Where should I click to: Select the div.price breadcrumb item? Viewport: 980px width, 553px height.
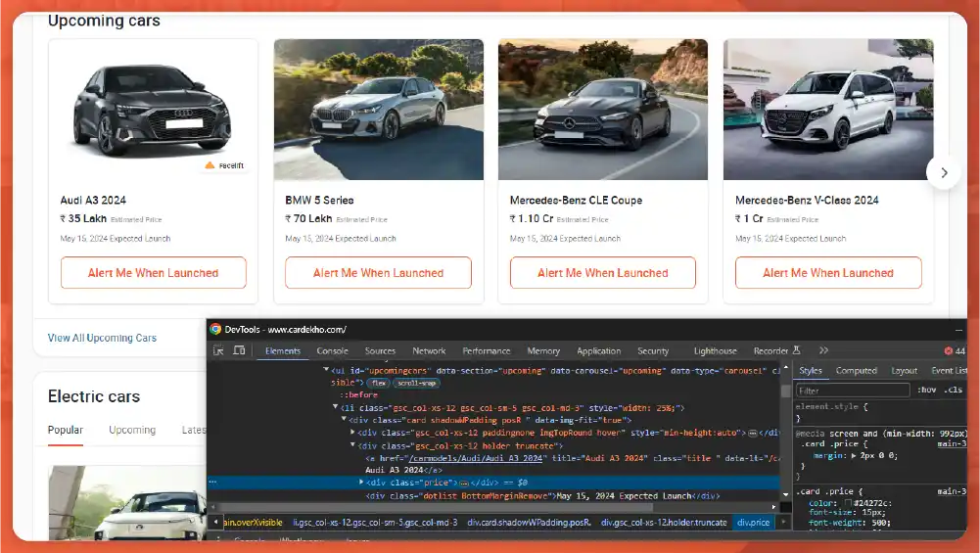753,523
